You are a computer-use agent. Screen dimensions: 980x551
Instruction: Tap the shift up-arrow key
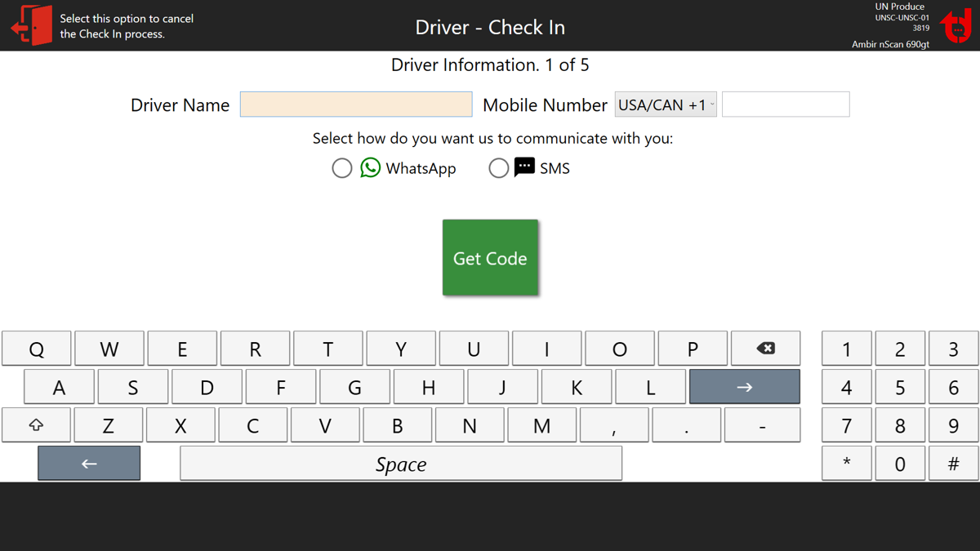pos(36,425)
